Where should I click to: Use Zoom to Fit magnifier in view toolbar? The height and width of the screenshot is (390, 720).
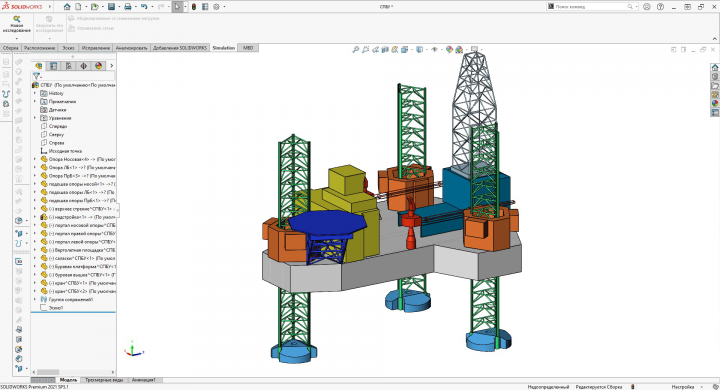(x=355, y=49)
